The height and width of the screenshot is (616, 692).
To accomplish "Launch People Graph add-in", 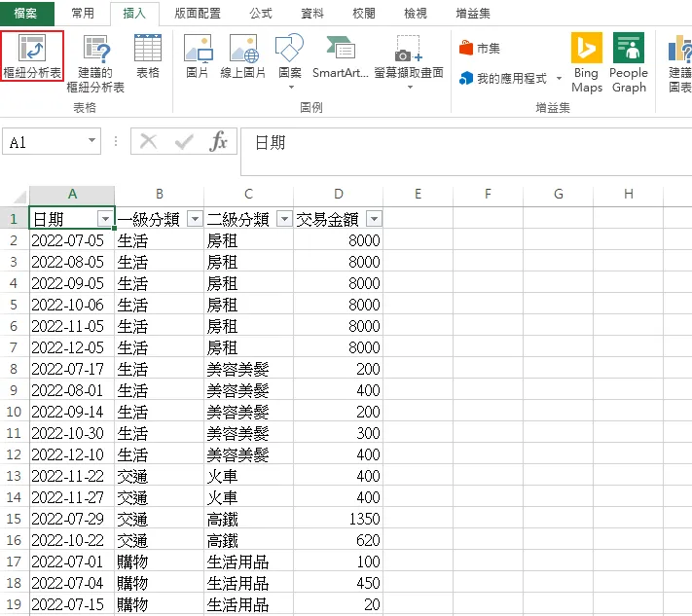I will 629,62.
